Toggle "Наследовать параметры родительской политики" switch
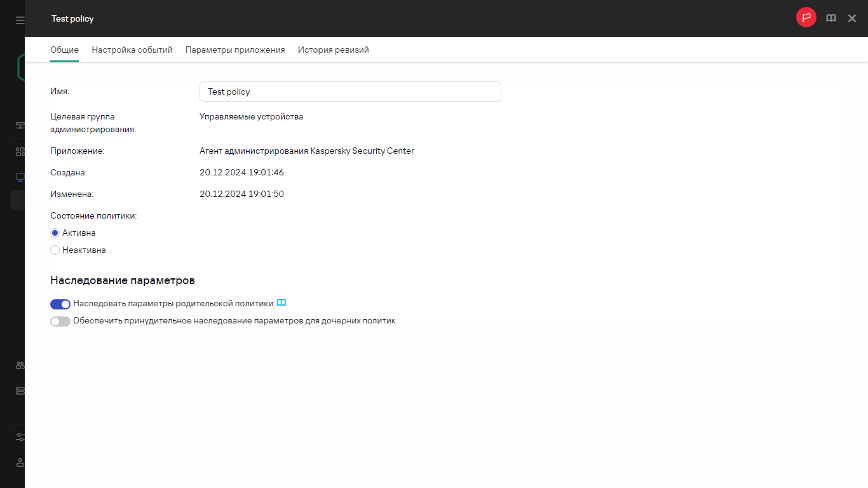The height and width of the screenshot is (488, 868). point(60,304)
